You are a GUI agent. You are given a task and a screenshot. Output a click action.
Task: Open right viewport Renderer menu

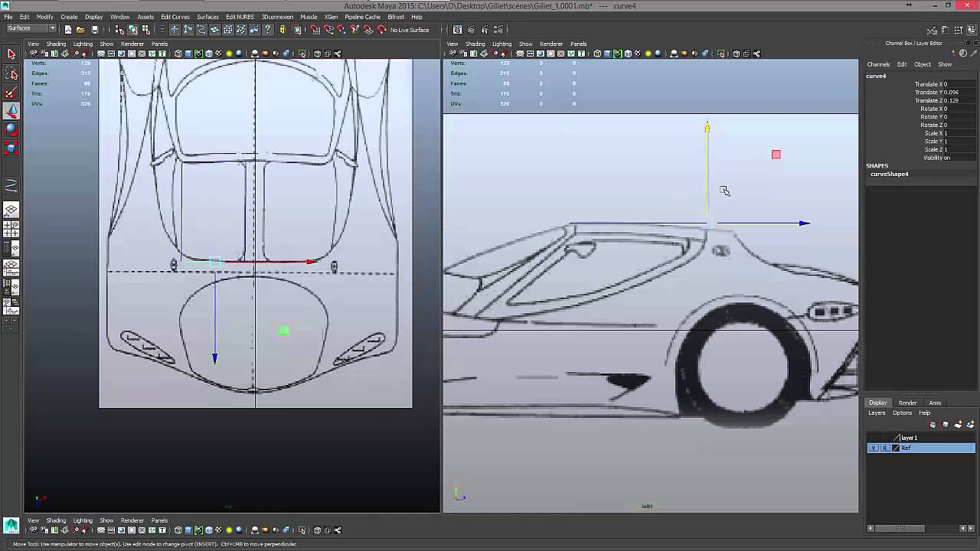(x=551, y=44)
